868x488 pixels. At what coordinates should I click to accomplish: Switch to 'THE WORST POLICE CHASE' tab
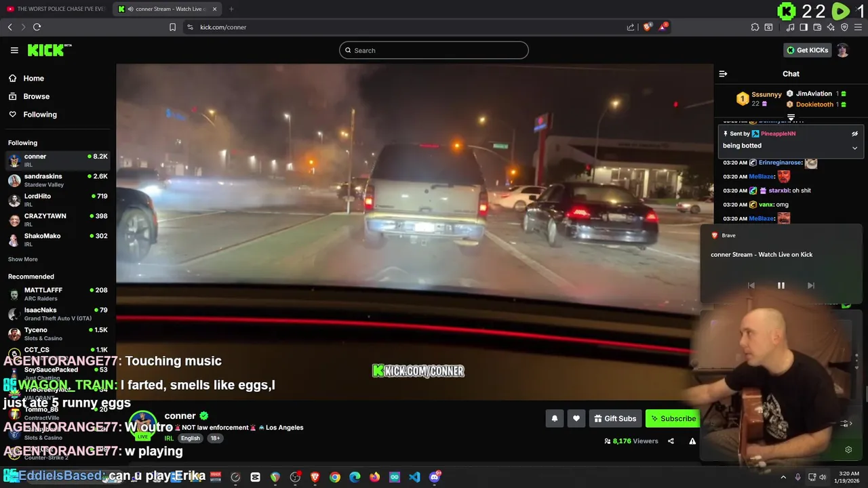coord(56,9)
